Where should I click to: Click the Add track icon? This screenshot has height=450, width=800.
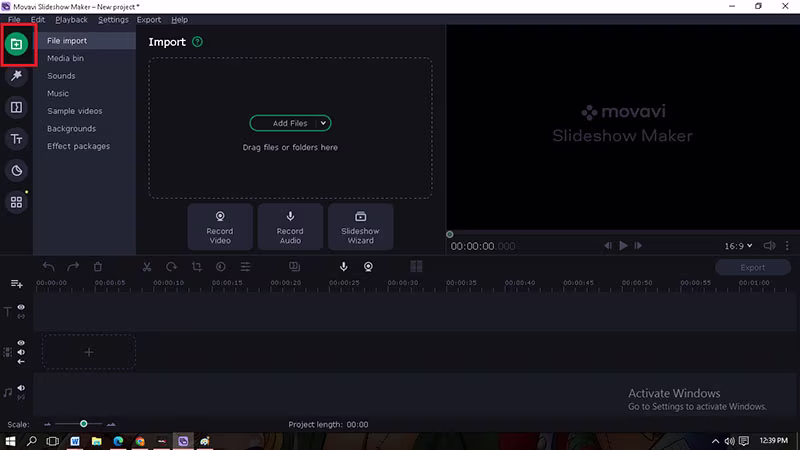pos(16,284)
